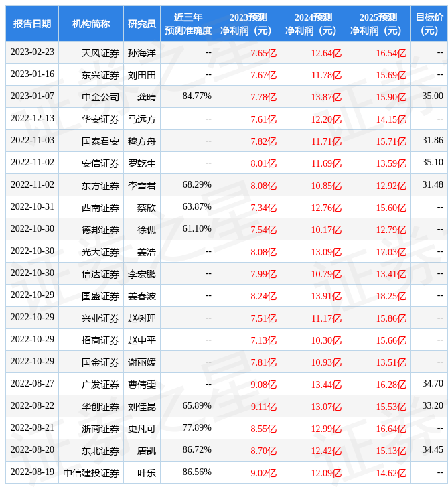
Task: Click accuracy value 84.77%
Action: coord(197,96)
